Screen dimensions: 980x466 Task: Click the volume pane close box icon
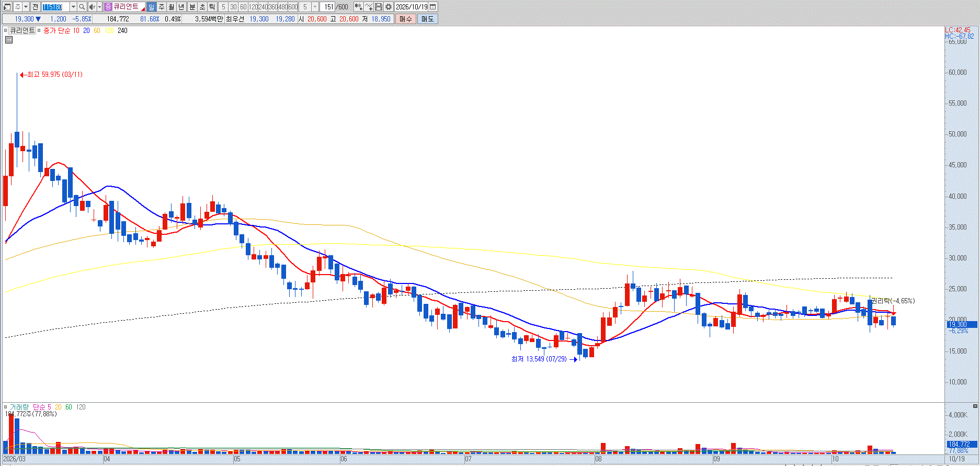pos(975,406)
